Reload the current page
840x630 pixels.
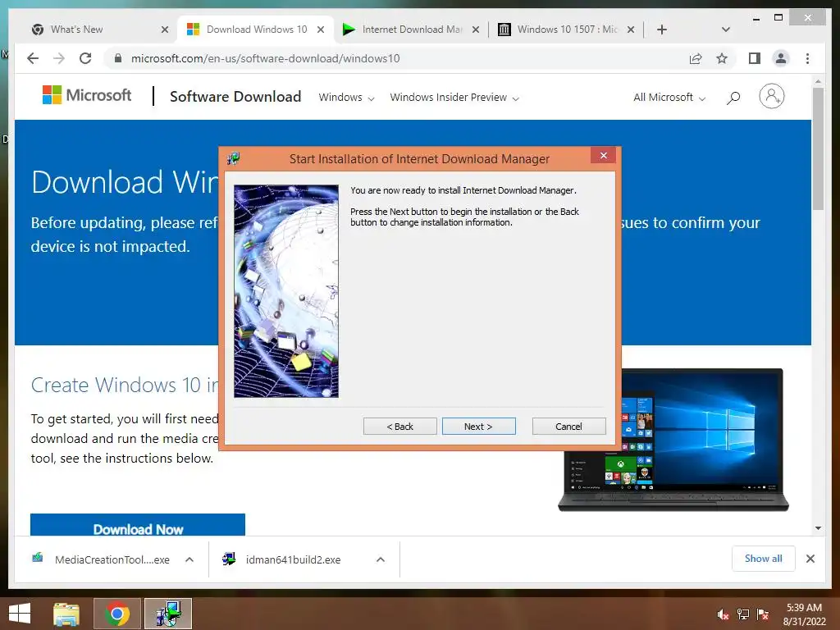pyautogui.click(x=85, y=58)
